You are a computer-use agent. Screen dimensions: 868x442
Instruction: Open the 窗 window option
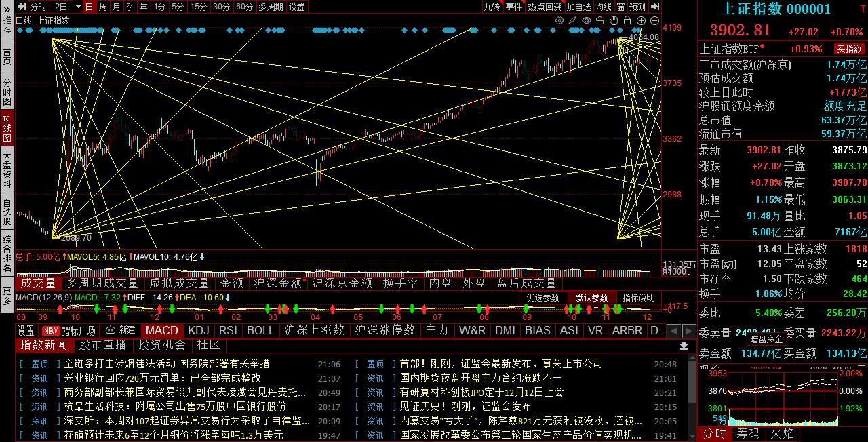pyautogui.click(x=620, y=7)
